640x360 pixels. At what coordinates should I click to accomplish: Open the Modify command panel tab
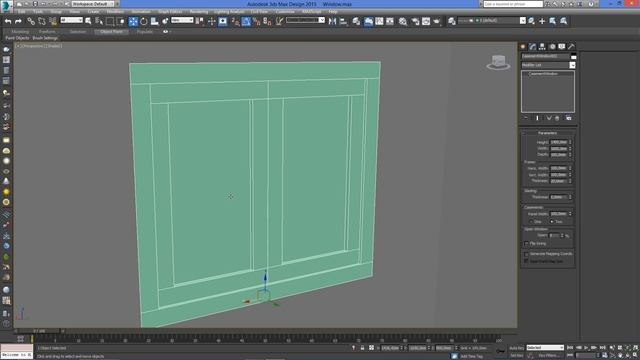click(x=532, y=47)
